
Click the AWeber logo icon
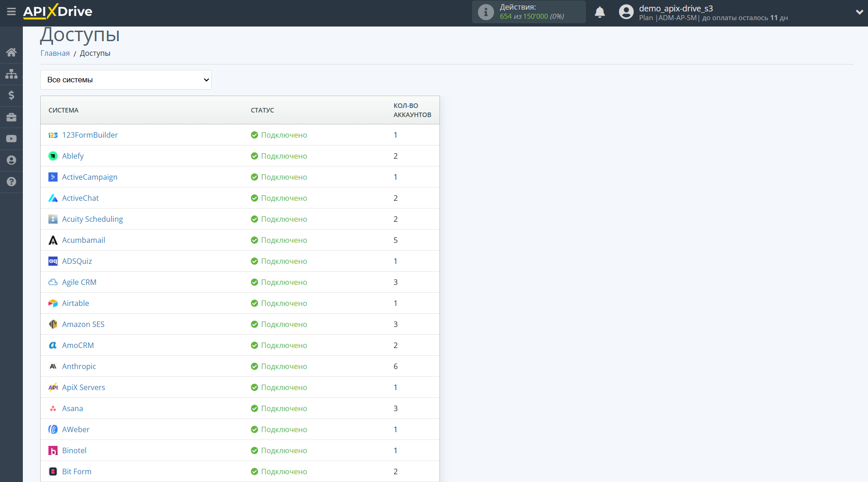click(53, 429)
